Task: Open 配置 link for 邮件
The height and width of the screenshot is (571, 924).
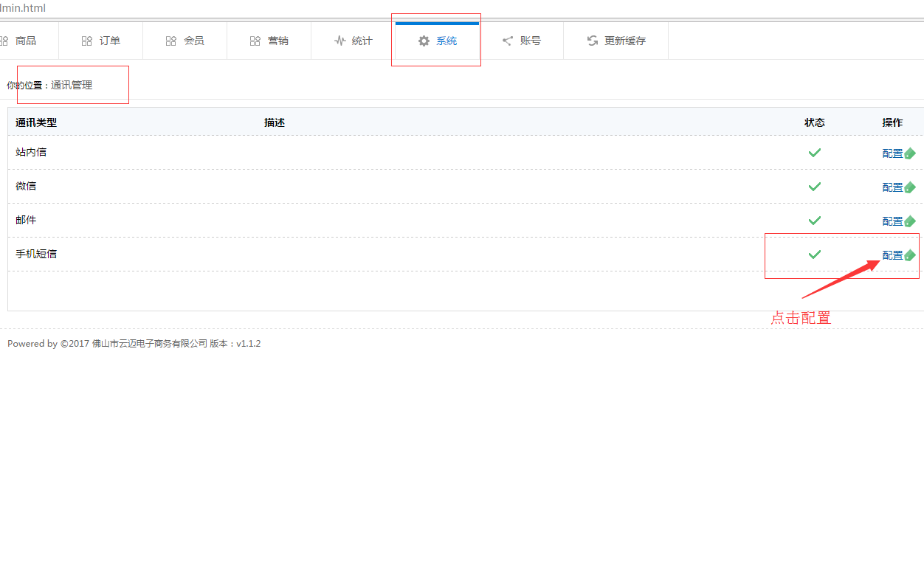Action: click(892, 221)
